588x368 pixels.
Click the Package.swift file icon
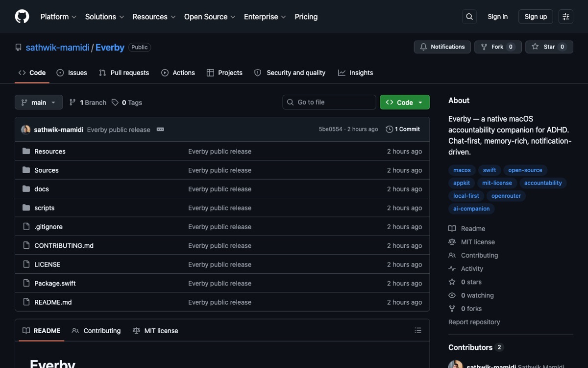click(x=26, y=284)
